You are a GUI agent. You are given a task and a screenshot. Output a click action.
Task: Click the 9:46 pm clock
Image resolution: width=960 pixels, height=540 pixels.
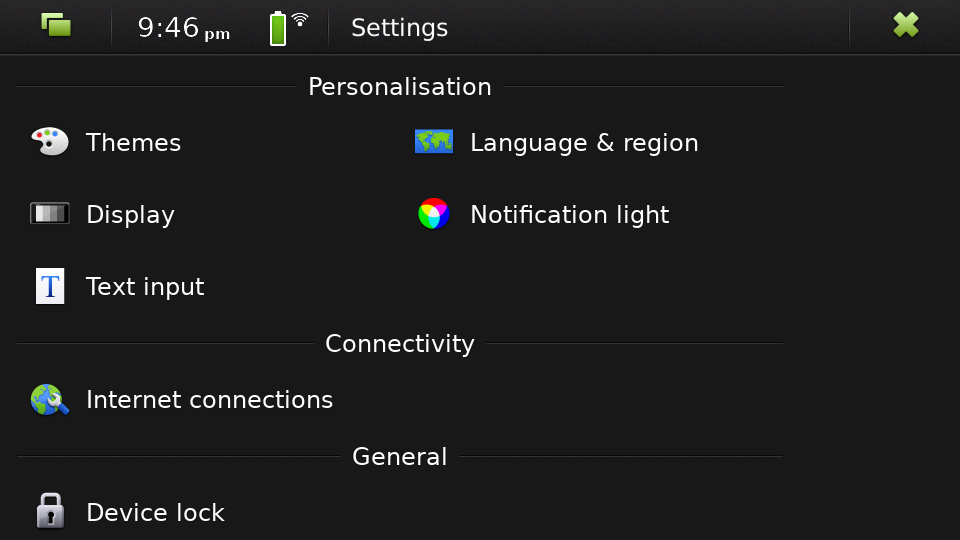tap(184, 28)
